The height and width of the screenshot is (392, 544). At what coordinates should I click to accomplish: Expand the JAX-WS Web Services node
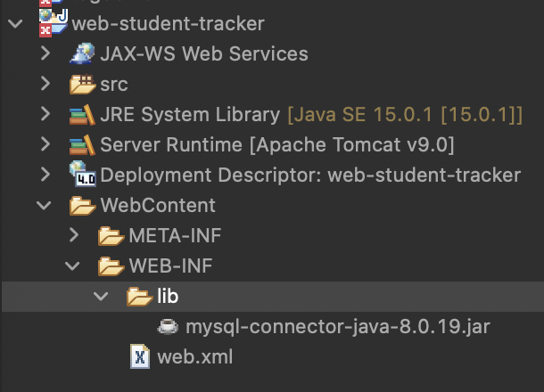pos(45,53)
